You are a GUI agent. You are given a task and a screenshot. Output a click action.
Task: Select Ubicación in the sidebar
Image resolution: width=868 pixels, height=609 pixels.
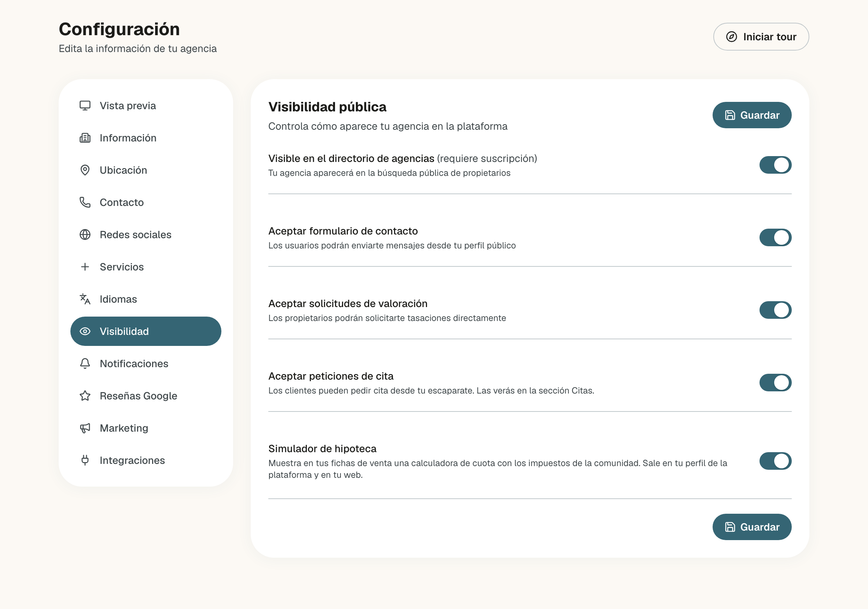pos(146,170)
